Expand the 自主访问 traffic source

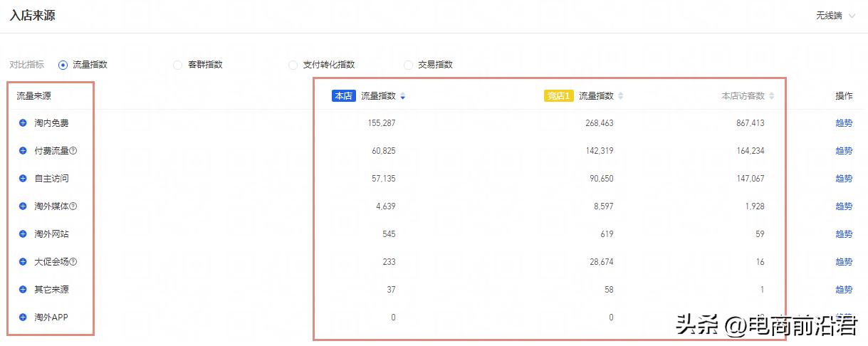(23, 179)
